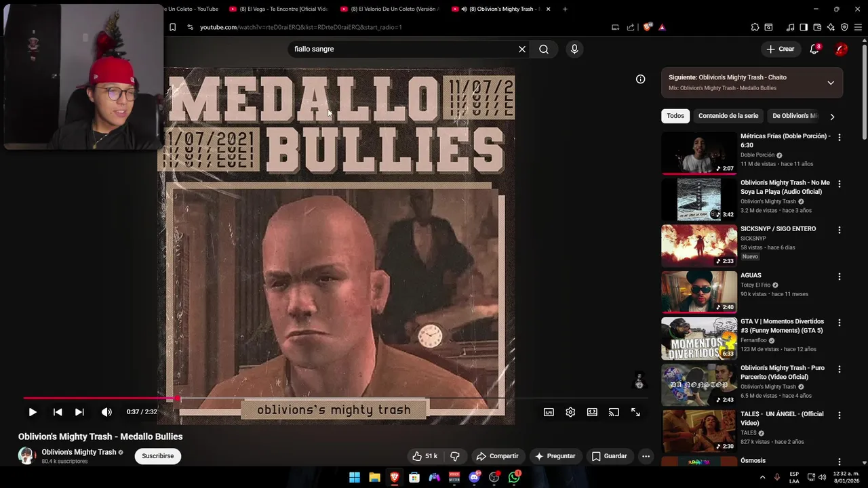Open Brave Rewards triangle icon

[662, 27]
